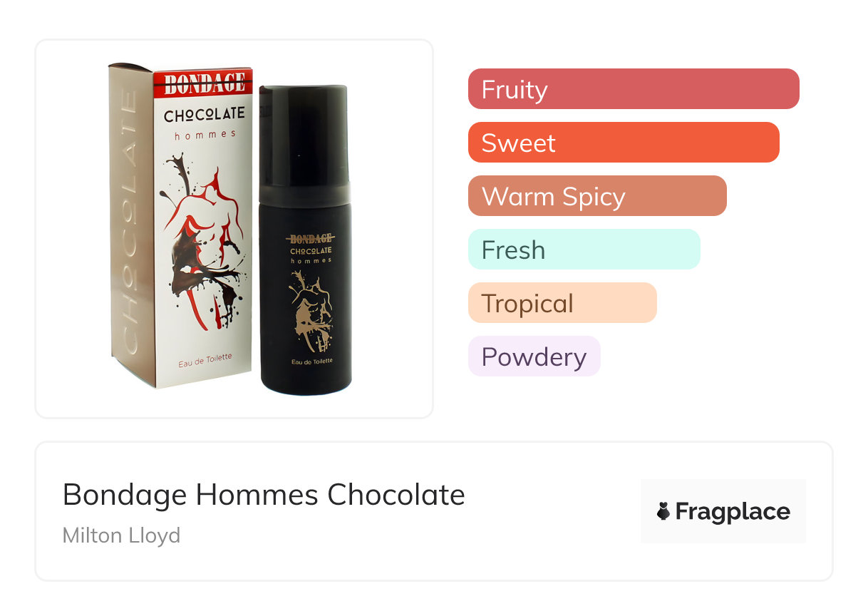
Task: Select the Fruity accord bar
Action: [x=633, y=89]
